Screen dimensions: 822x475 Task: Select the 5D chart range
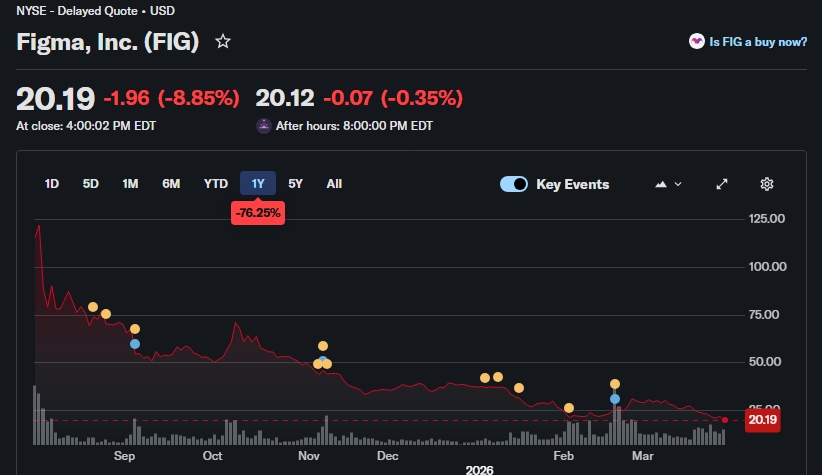91,183
